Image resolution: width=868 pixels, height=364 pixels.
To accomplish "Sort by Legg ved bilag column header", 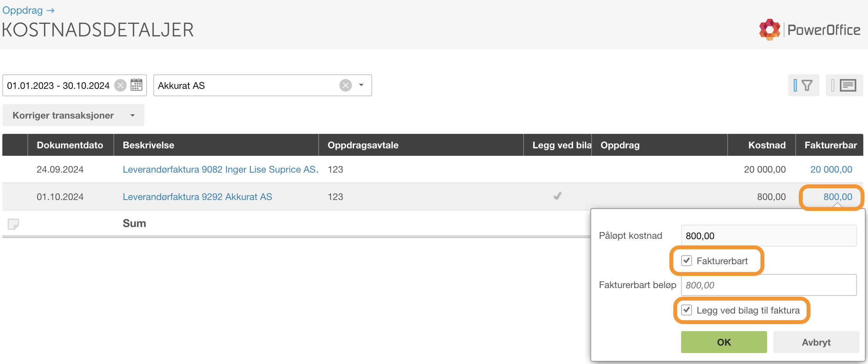I will pyautogui.click(x=558, y=145).
